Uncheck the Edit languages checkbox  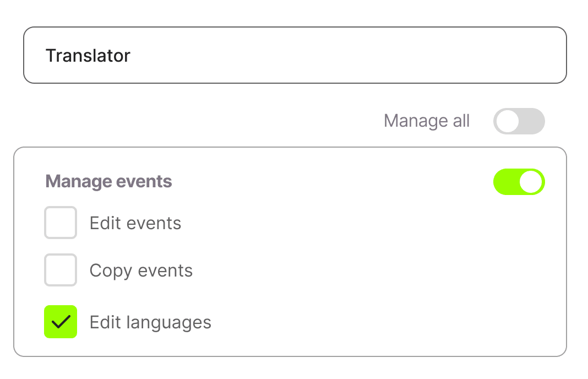[x=61, y=322]
